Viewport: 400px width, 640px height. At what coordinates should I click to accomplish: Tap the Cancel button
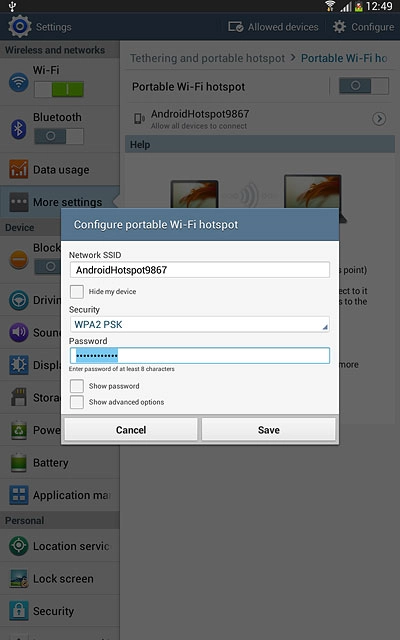point(131,430)
